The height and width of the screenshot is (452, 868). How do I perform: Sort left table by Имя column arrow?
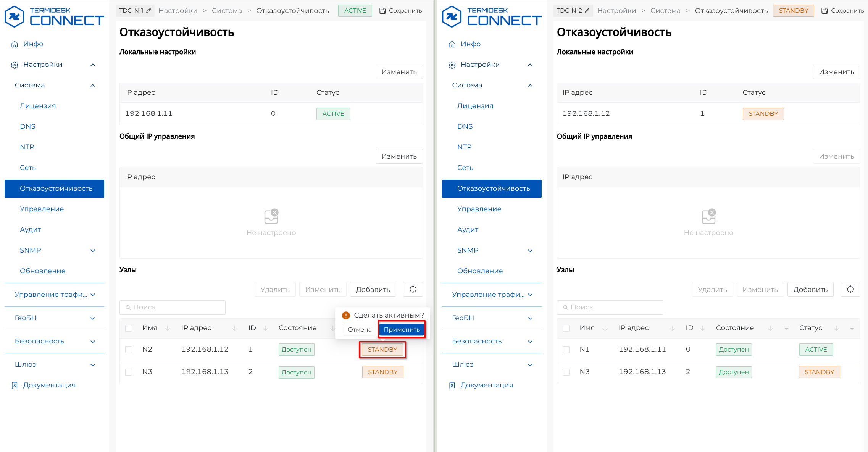[167, 328]
